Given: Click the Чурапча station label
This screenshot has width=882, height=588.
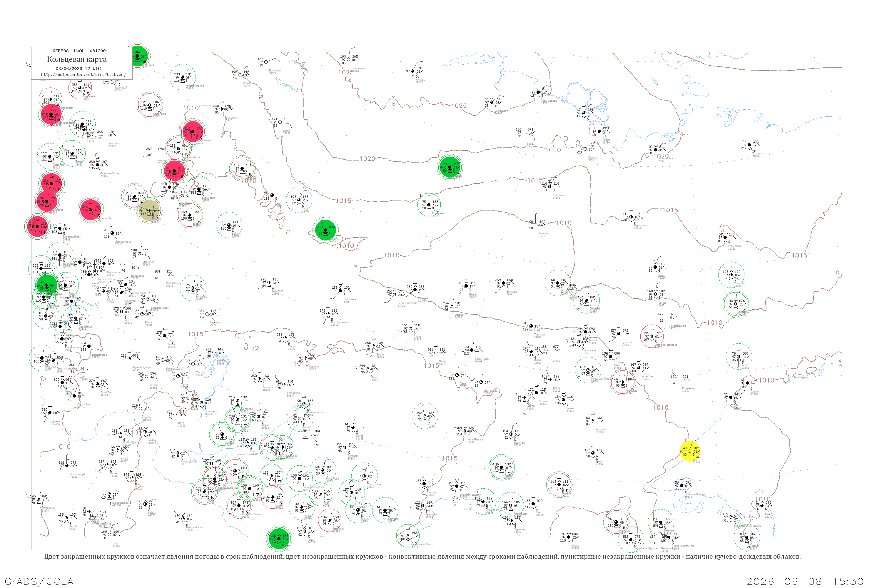Looking at the screenshot, I should point(627,343).
